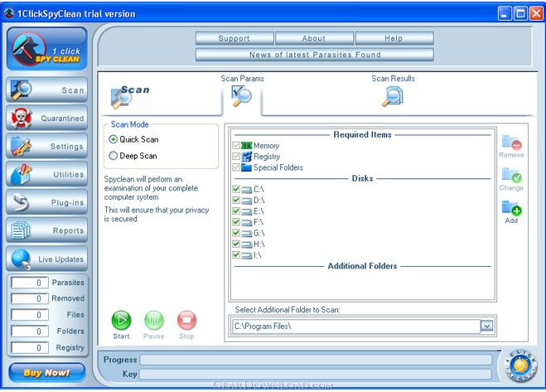546x392 pixels.
Task: Click the Key progress bar
Action: pyautogui.click(x=316, y=375)
